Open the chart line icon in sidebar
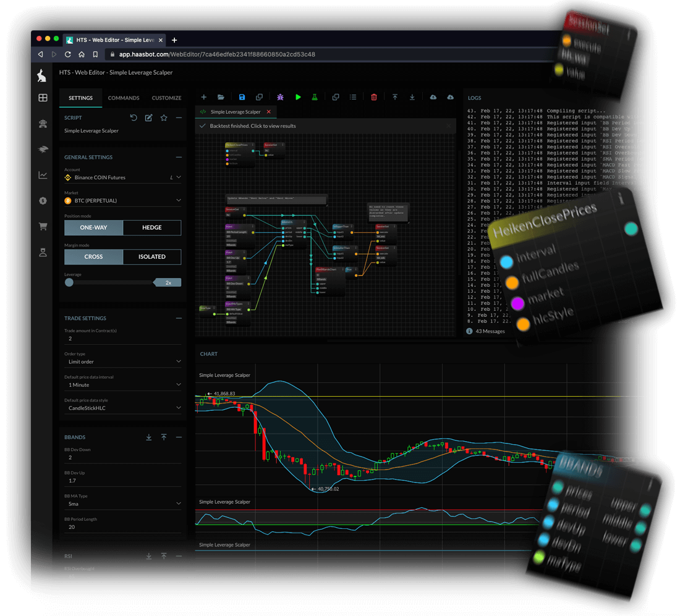This screenshot has height=616, width=680. pyautogui.click(x=43, y=175)
